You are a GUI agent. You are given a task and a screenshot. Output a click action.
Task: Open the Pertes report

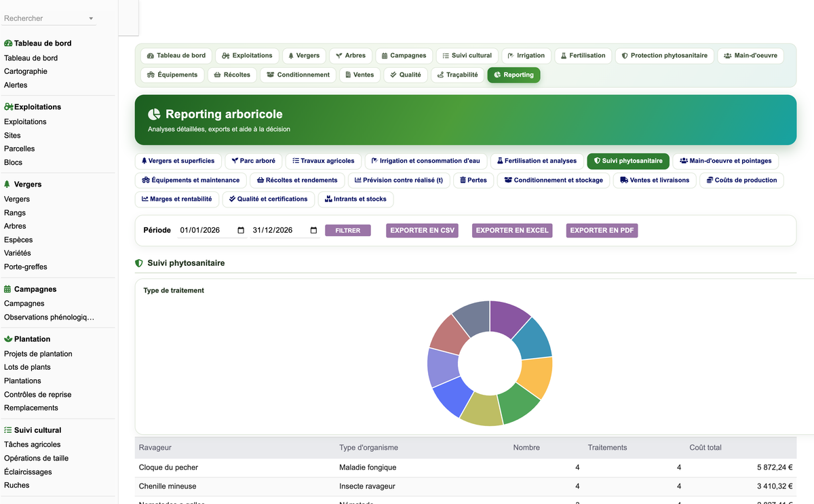[x=473, y=180]
